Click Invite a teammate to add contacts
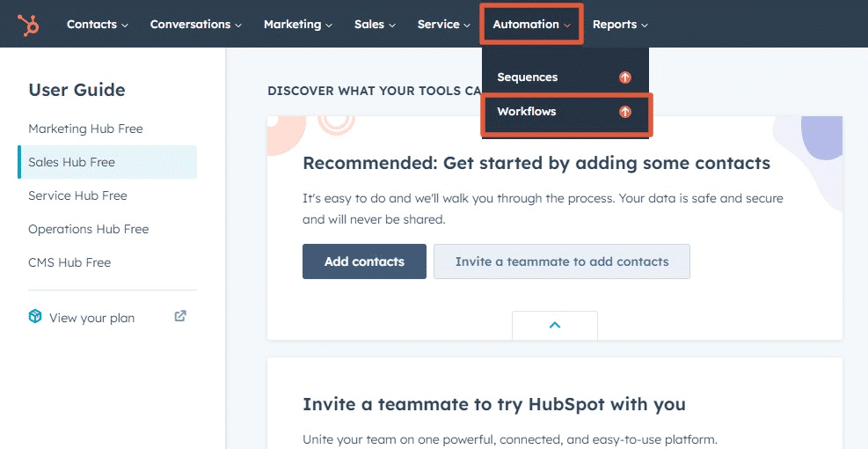The image size is (868, 449). coord(561,261)
